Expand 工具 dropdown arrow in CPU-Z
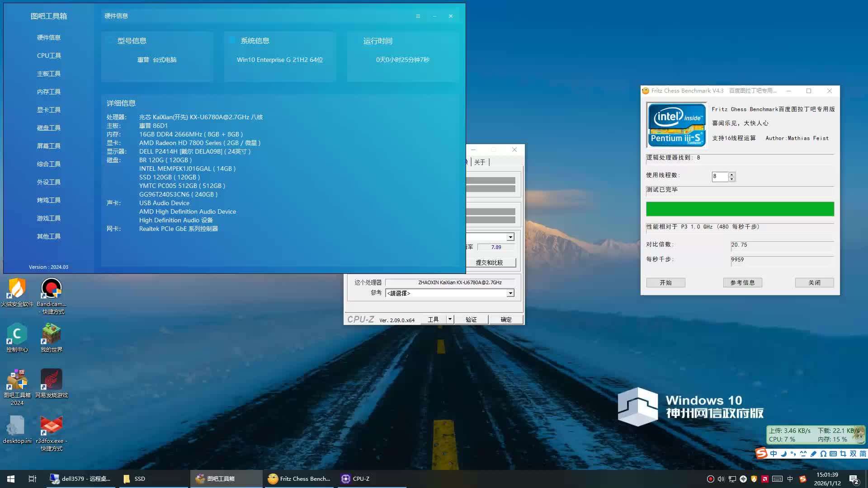Screen dimensions: 868x488 [x=450, y=319]
